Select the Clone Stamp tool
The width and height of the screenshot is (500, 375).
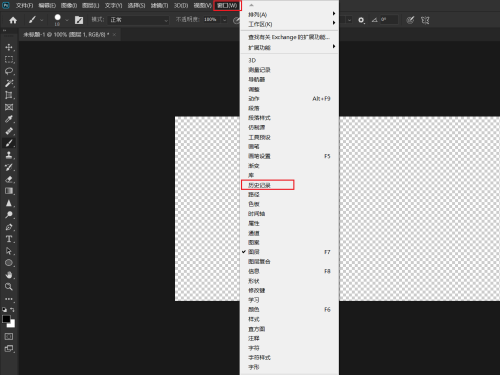pyautogui.click(x=9, y=155)
